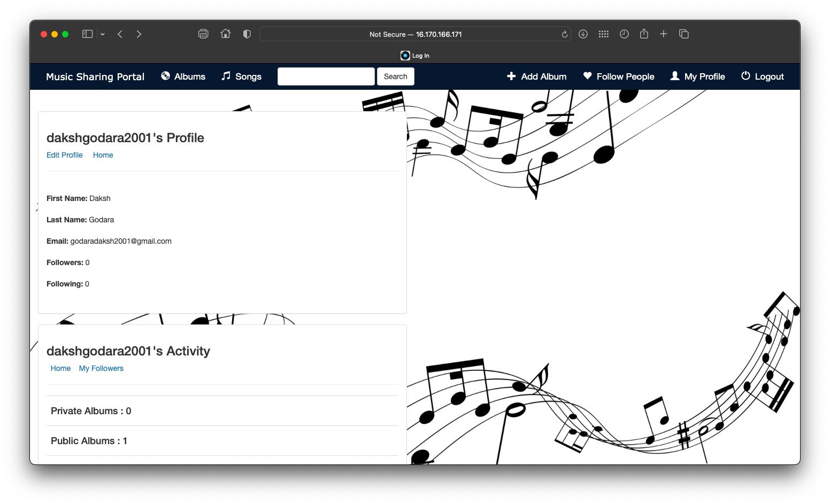This screenshot has height=504, width=830.
Task: Expand the sidebar chevron dropdown
Action: point(103,34)
